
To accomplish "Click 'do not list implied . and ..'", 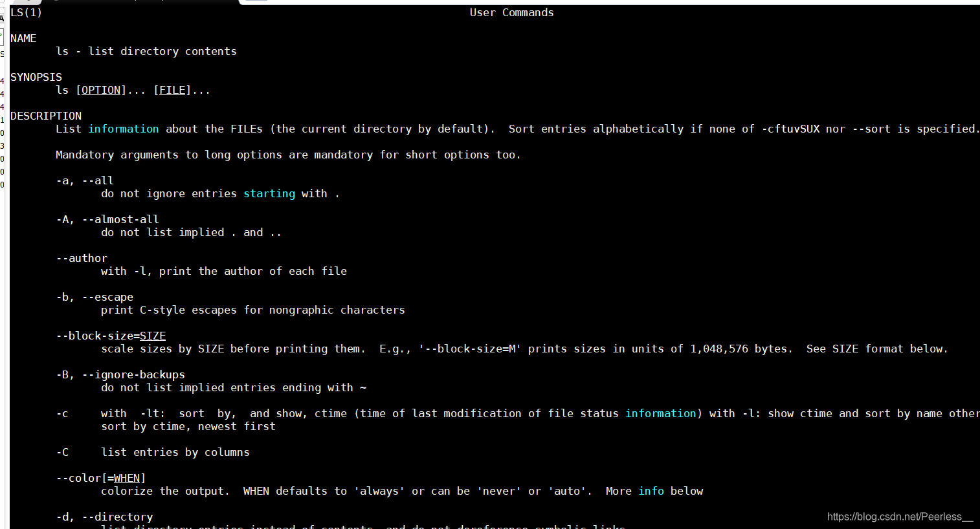I will (x=192, y=232).
